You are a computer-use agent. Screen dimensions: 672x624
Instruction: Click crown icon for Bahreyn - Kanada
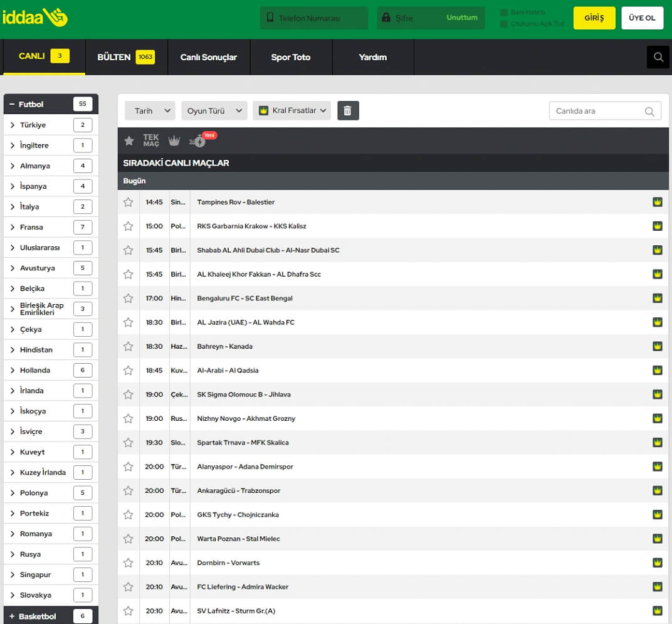tap(658, 346)
